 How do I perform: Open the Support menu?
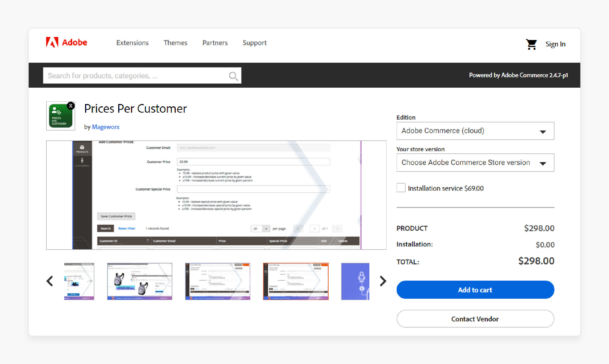[254, 43]
